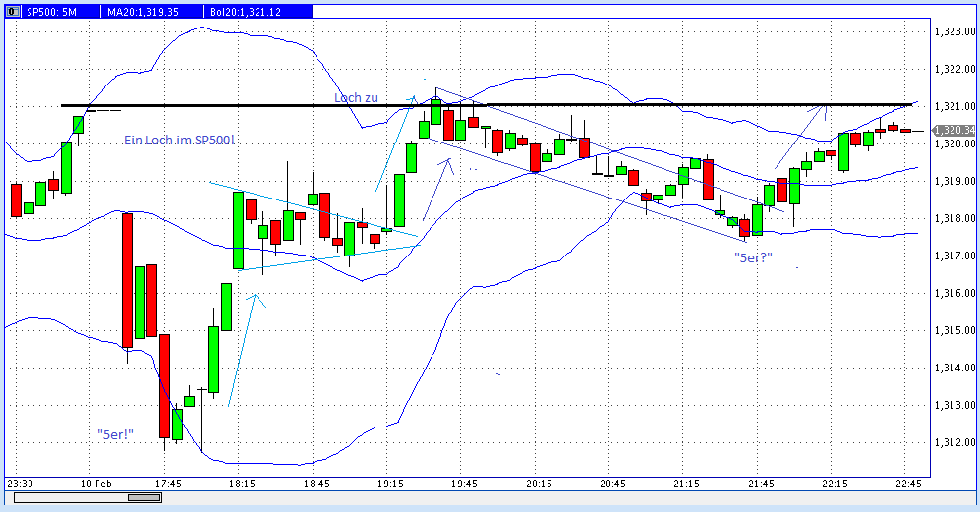Click the '"5er?"' annotation text
The width and height of the screenshot is (980, 512).
(x=753, y=256)
